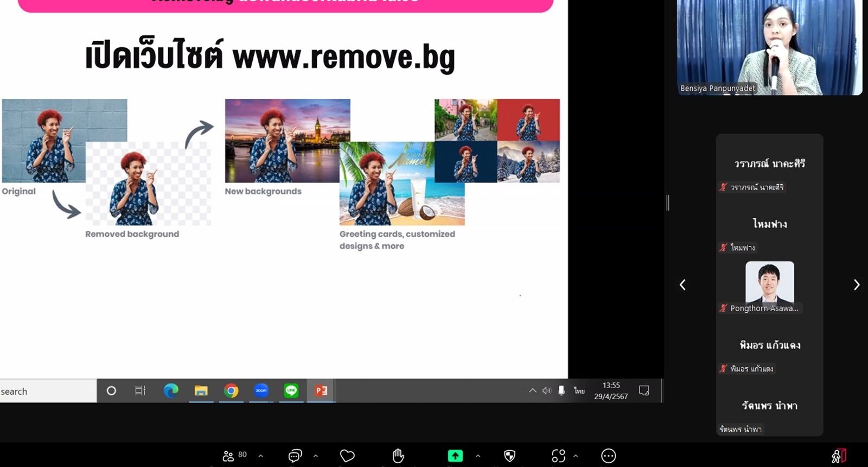Click ไหมฟาง's muted microphone indicator

pyautogui.click(x=723, y=248)
